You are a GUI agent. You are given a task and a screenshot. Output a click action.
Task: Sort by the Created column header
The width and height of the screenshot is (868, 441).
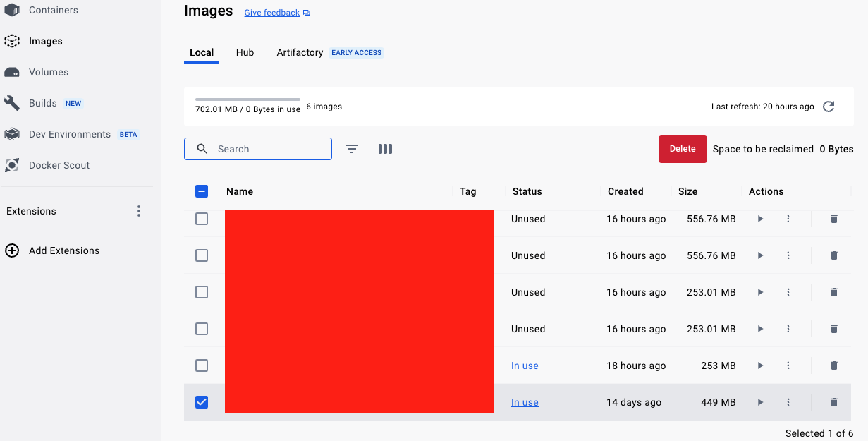[x=625, y=191]
